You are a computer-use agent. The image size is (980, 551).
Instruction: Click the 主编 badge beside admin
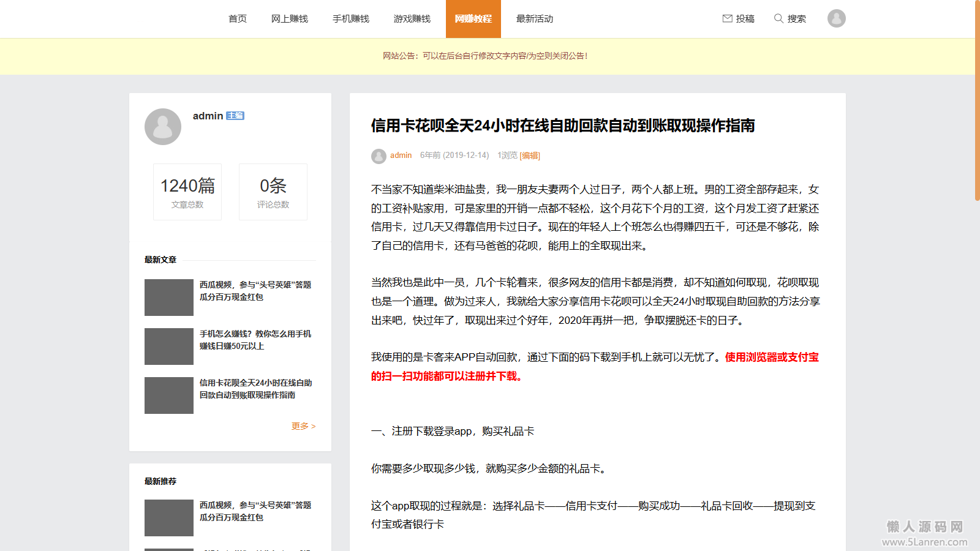pos(235,116)
